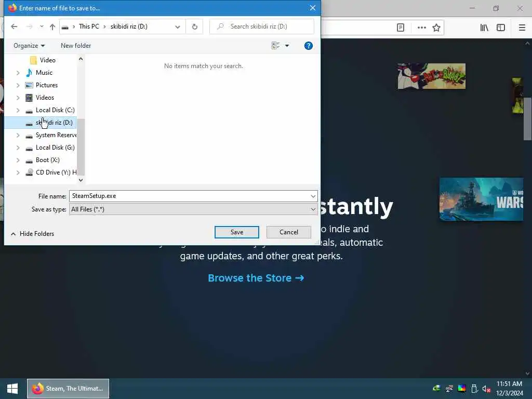Select Local Disk (G:) drive

(x=50, y=148)
